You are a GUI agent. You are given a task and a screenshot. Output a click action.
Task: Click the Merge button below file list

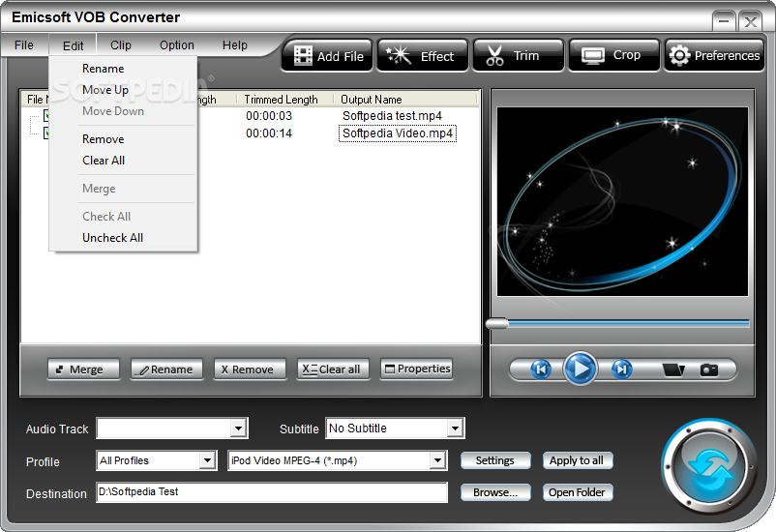point(83,369)
